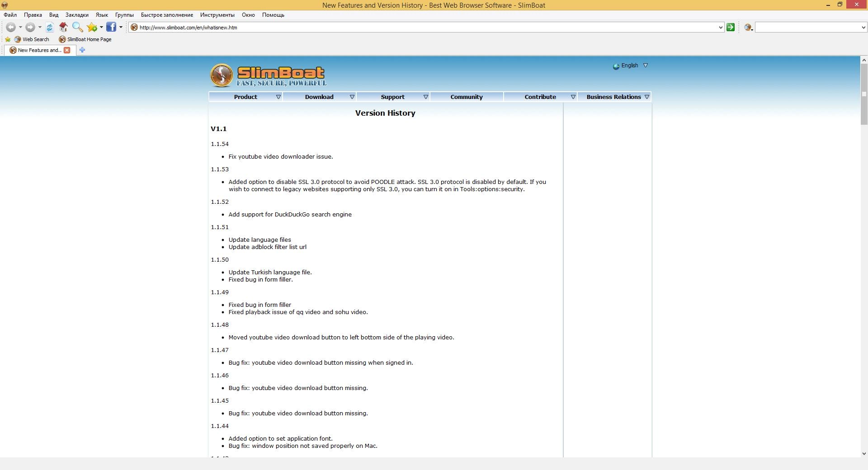Open the Закладки menu
Image resolution: width=868 pixels, height=470 pixels.
click(x=77, y=15)
